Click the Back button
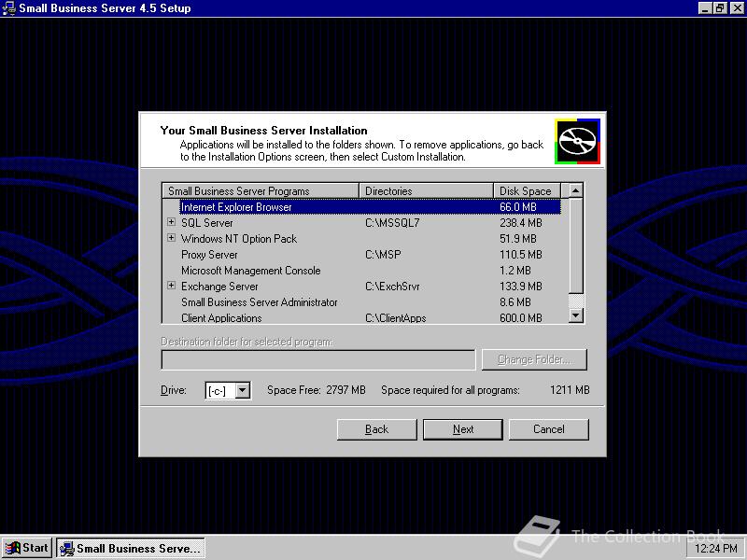 coord(377,429)
